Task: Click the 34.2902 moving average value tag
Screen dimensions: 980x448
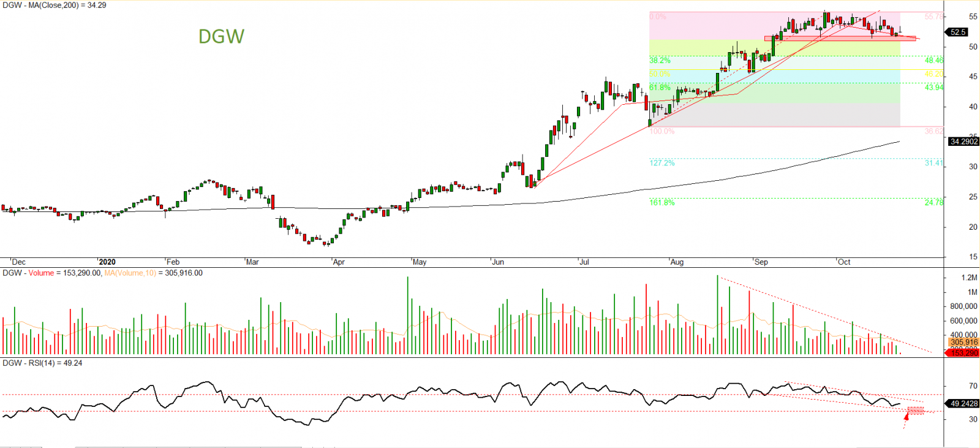Action: click(963, 142)
